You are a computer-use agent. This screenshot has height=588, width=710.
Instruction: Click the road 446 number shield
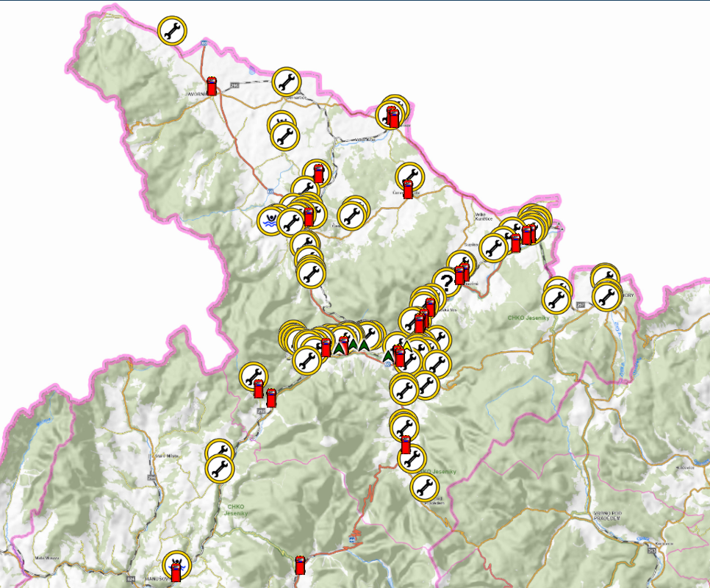tap(352, 540)
